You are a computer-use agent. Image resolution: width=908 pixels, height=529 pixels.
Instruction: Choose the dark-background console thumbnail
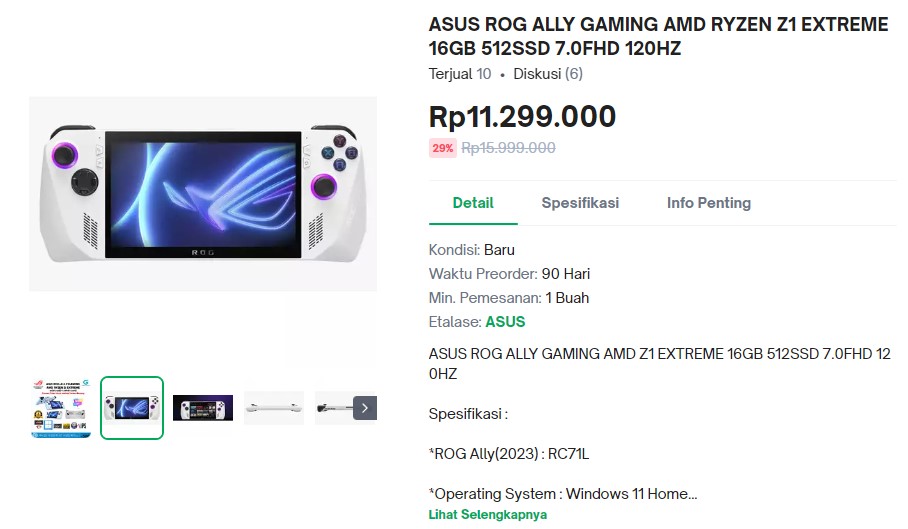click(x=203, y=408)
